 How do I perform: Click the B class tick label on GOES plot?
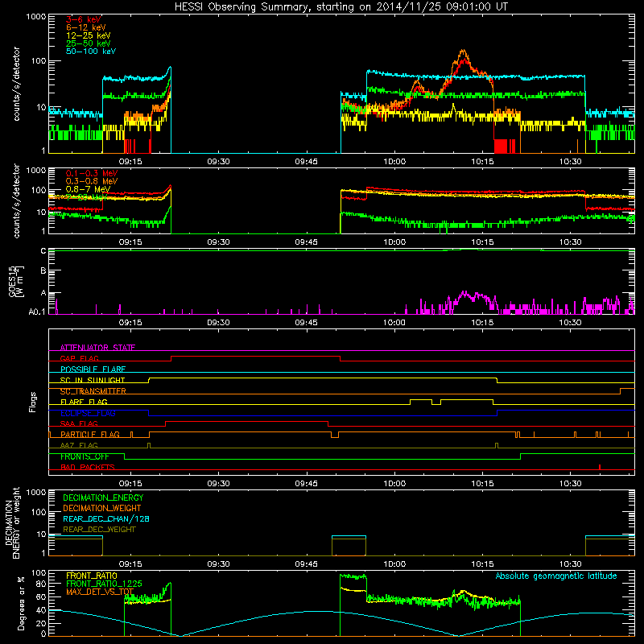[43, 271]
